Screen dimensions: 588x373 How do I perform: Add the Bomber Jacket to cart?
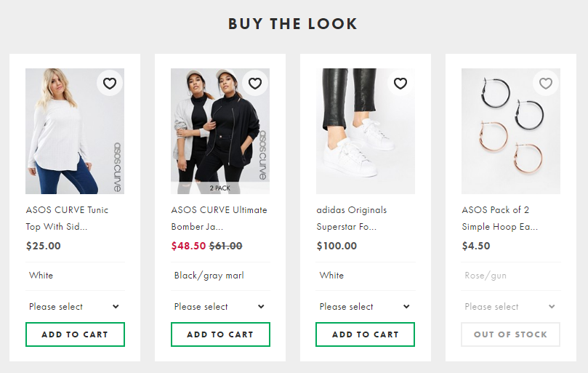pyautogui.click(x=220, y=334)
